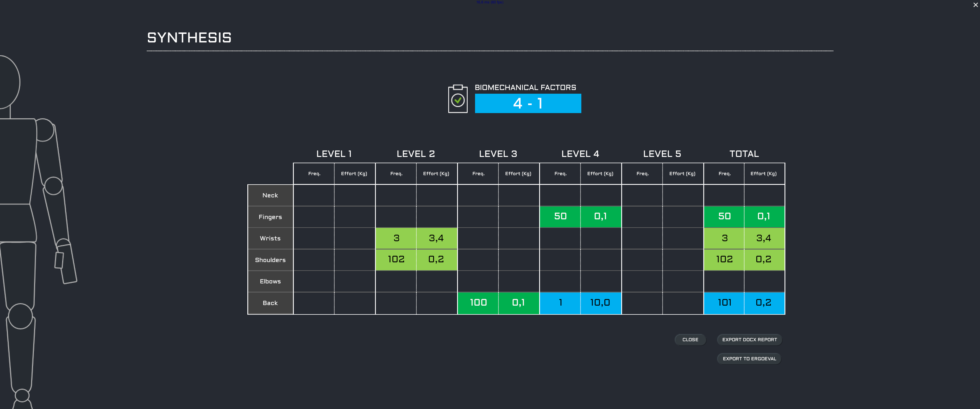This screenshot has height=409, width=980.
Task: Click the 4 - 1 biomechanical score bar
Action: 528,103
